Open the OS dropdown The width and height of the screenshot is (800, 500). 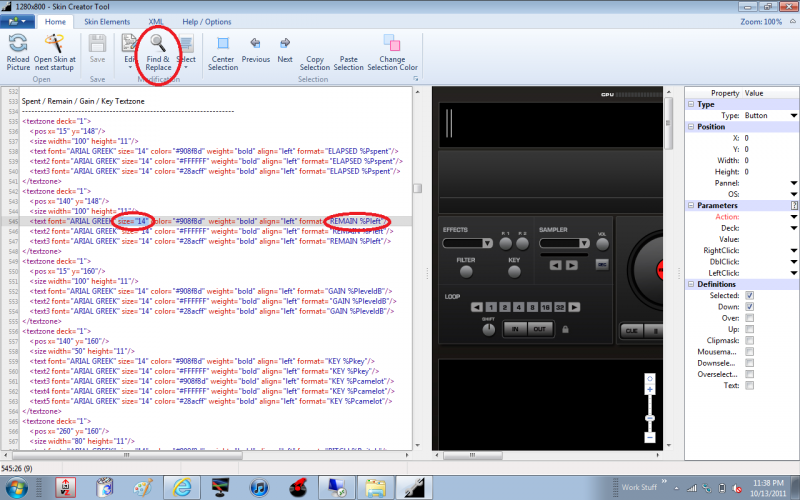pos(793,194)
